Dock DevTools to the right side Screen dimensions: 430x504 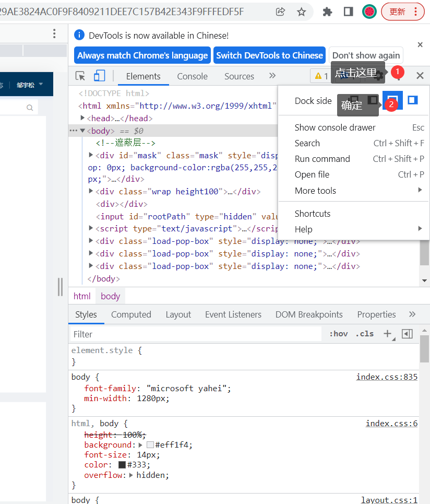[x=413, y=100]
